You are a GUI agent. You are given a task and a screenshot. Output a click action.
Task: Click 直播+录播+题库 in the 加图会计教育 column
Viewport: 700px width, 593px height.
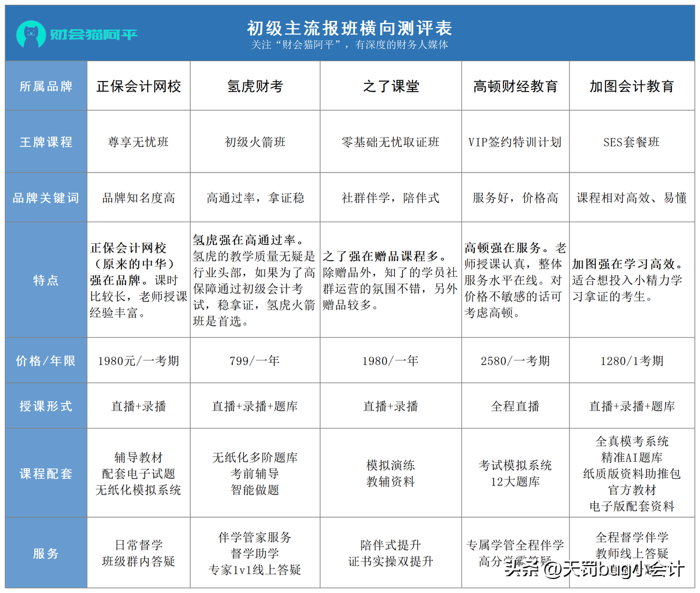point(632,406)
